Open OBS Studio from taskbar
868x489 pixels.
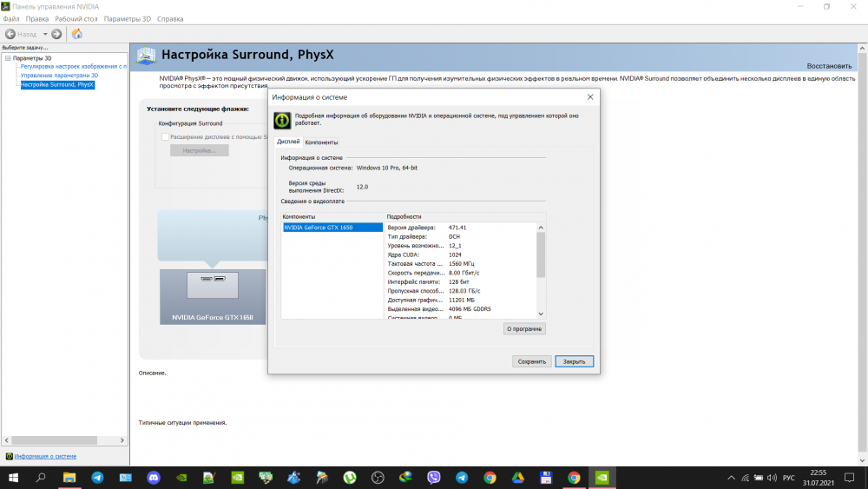tap(378, 478)
